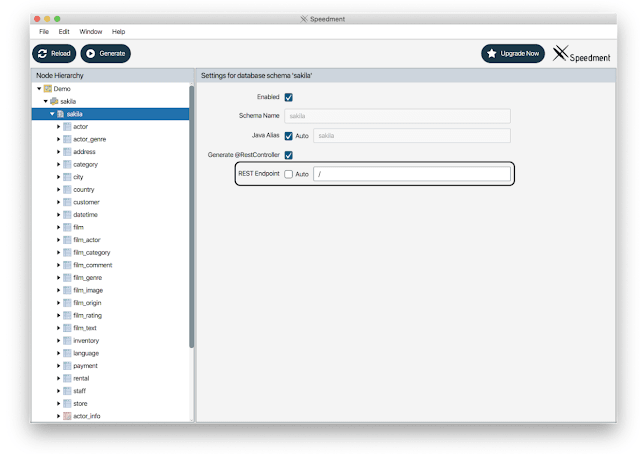
Task: Click the Reload button
Action: (54, 53)
